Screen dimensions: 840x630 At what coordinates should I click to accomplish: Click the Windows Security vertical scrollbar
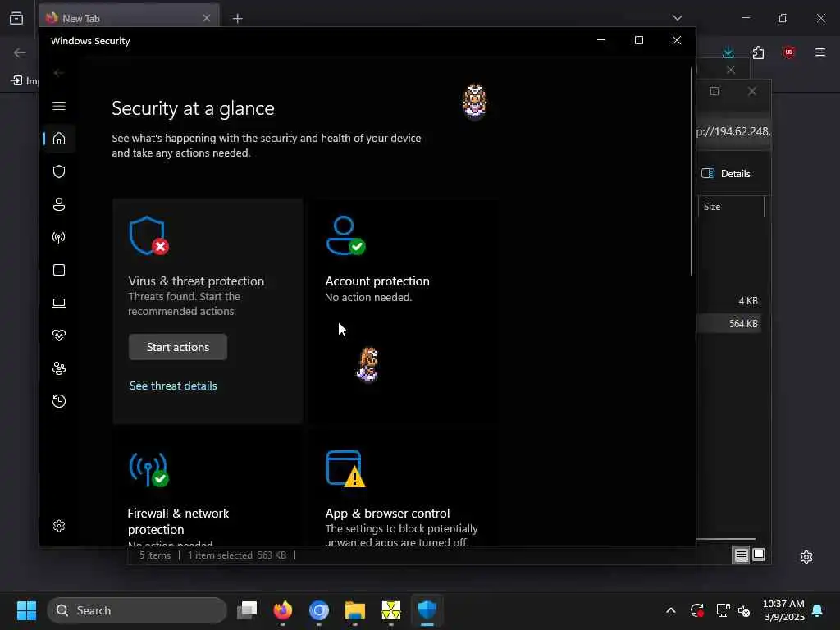692,171
